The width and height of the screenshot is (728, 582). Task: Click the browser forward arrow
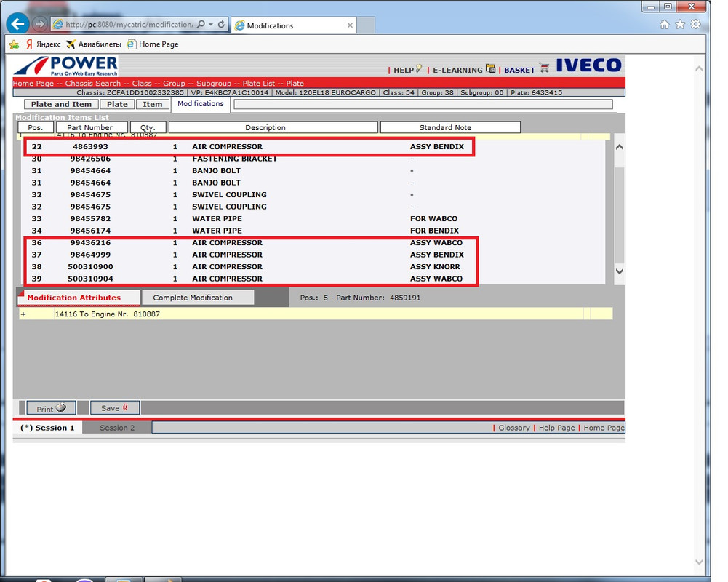41,24
